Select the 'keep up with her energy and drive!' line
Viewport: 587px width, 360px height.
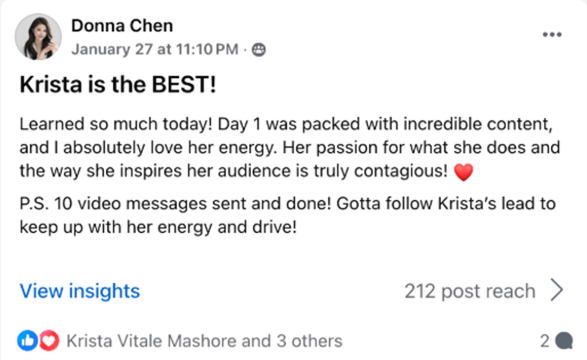[158, 227]
